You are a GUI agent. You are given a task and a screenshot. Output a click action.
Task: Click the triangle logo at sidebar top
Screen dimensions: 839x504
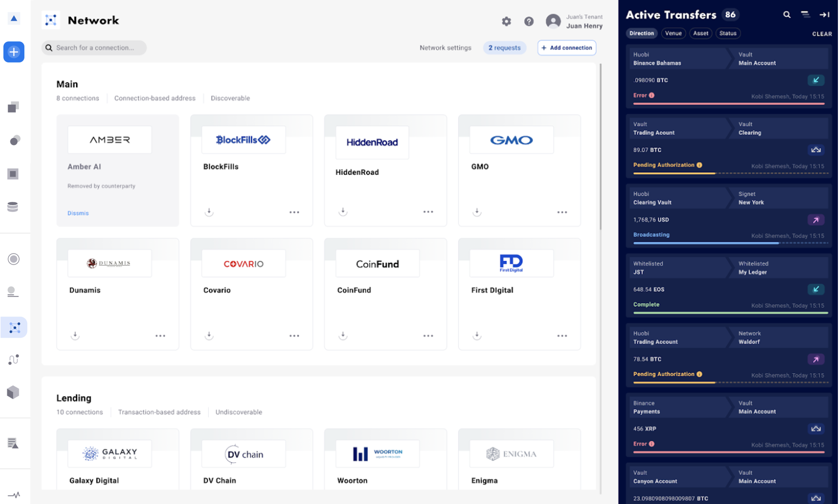14,18
